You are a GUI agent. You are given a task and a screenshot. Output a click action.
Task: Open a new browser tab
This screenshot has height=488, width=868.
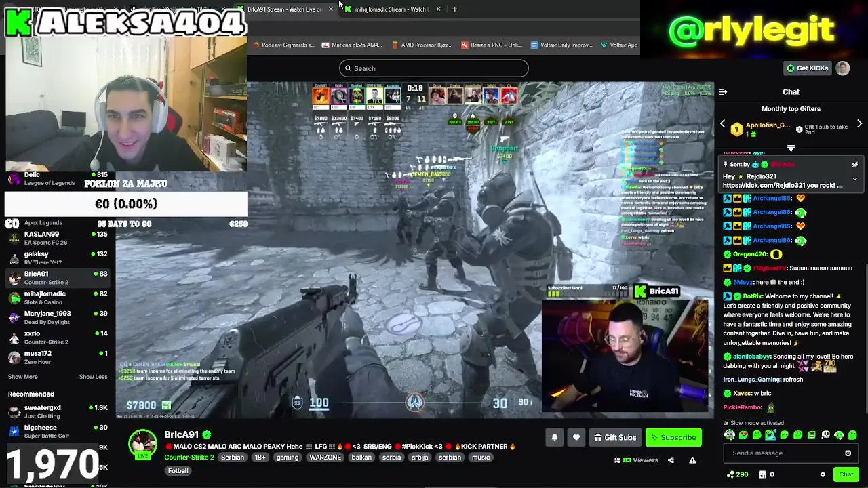click(454, 9)
